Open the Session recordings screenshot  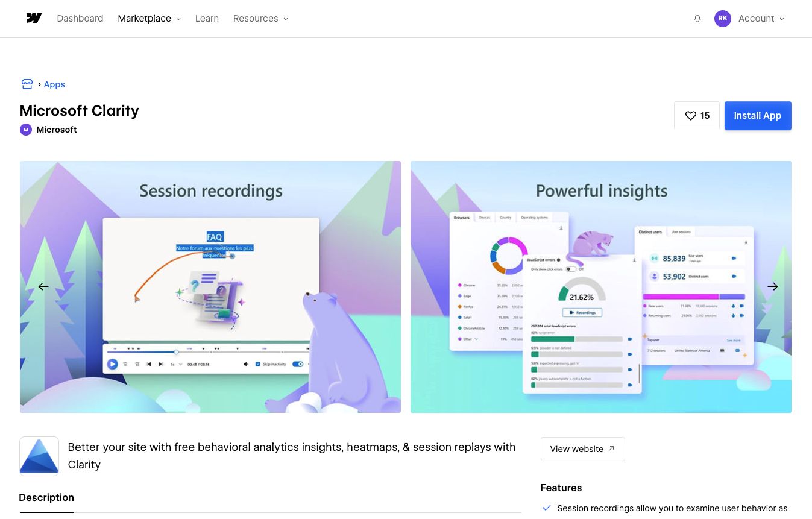click(210, 287)
